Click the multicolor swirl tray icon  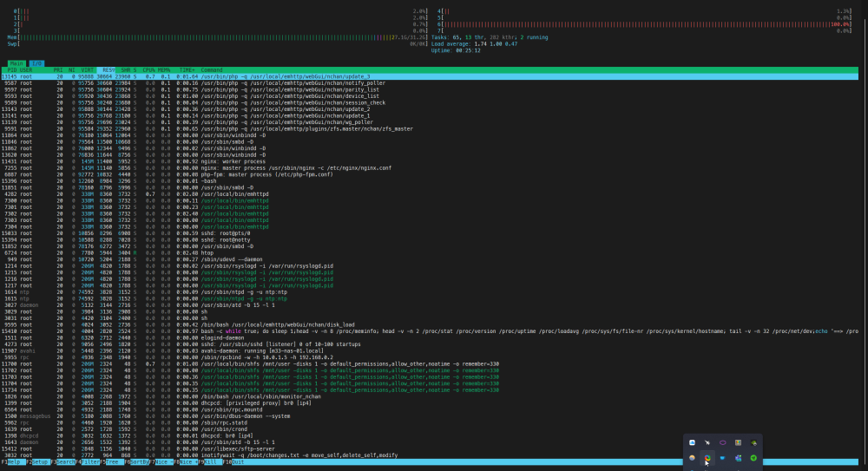707,458
